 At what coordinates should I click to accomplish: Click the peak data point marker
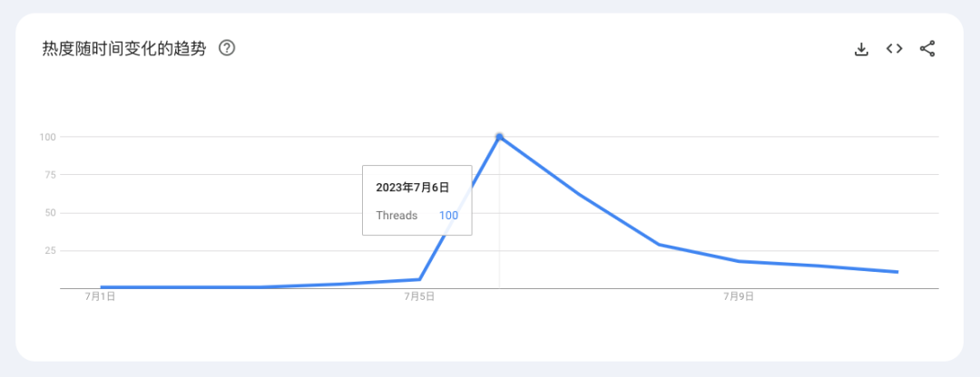point(499,137)
